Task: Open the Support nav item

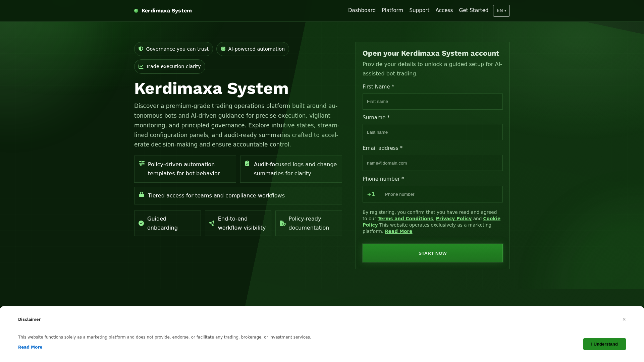Action: pyautogui.click(x=419, y=10)
